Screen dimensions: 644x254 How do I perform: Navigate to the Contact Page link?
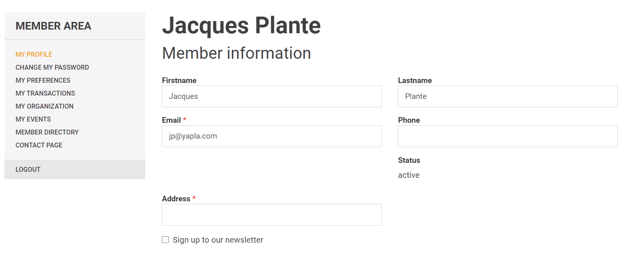(x=39, y=145)
